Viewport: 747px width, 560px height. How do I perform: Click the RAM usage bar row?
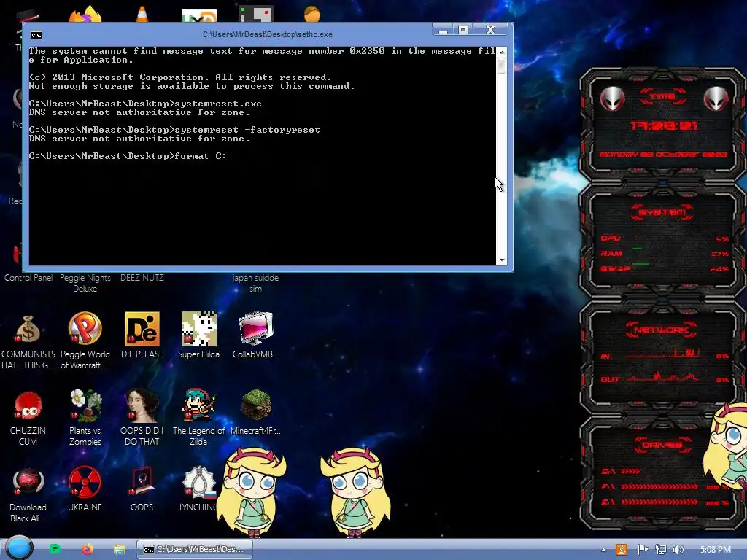coord(664,253)
